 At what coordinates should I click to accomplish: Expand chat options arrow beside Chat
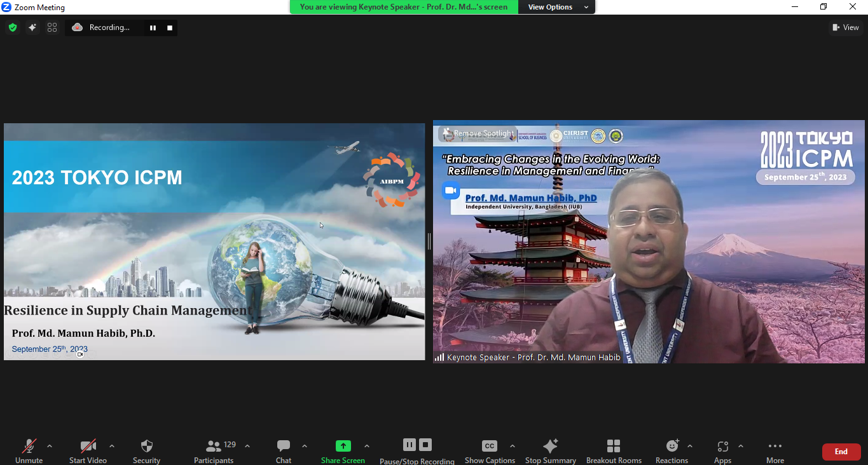[305, 446]
